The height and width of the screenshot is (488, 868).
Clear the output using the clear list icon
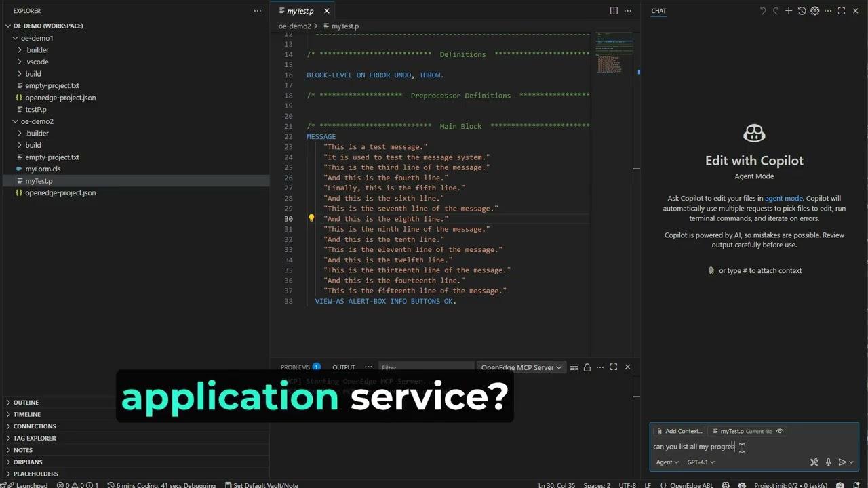pos(574,367)
